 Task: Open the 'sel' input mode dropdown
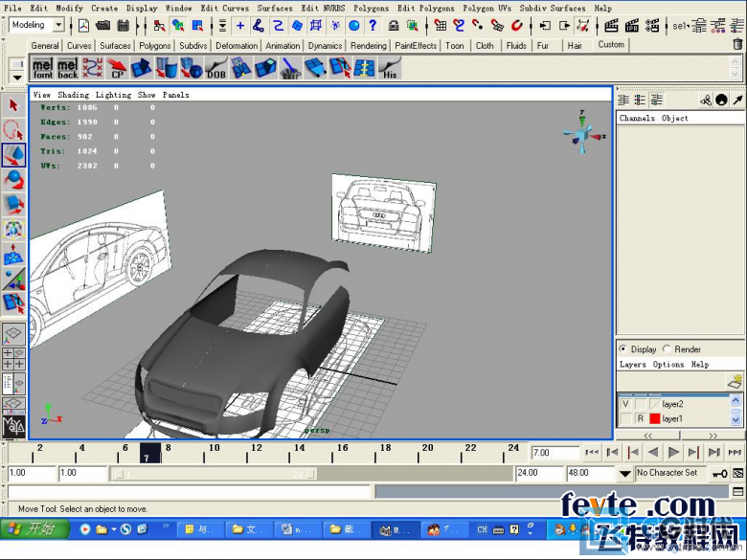pos(682,26)
